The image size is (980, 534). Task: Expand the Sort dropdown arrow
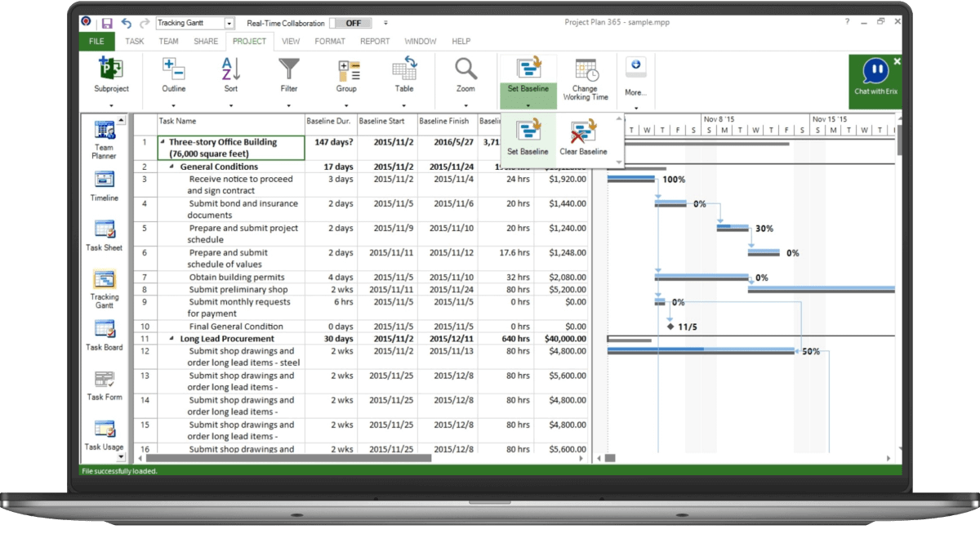click(231, 106)
